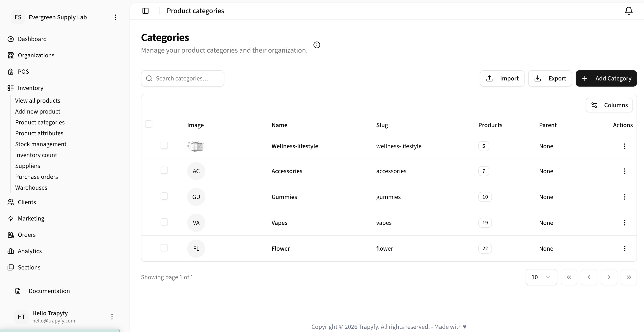644x332 pixels.
Task: Click the ES organization avatar
Action: tap(18, 17)
